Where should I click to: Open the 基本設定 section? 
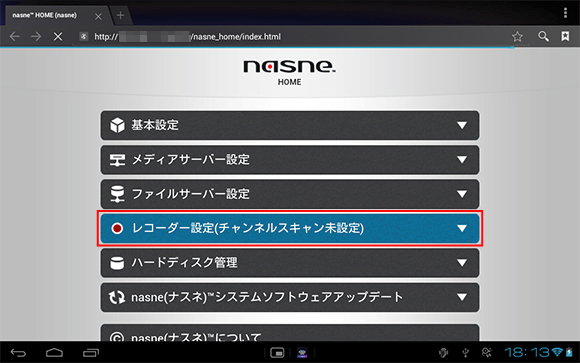(x=290, y=125)
